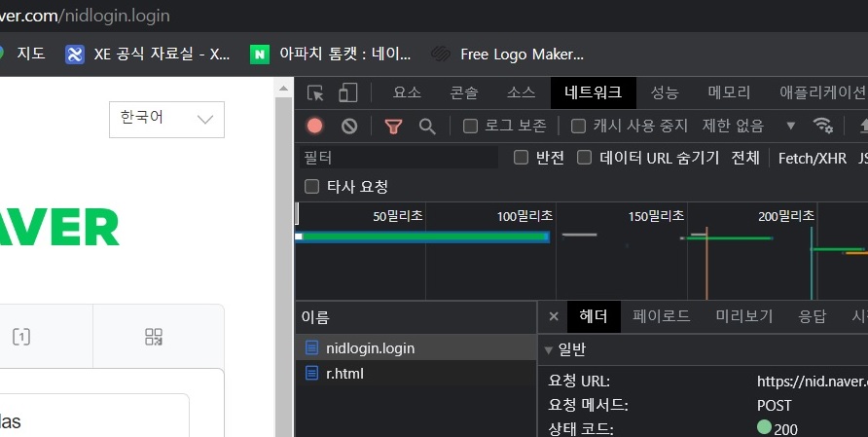This screenshot has width=868, height=437.
Task: Open the 응답 detail tab
Action: coord(813,316)
